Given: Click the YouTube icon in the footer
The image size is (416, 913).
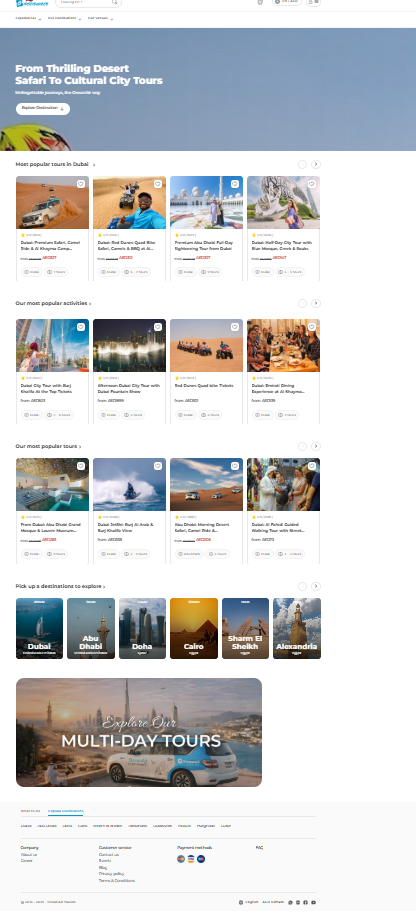Looking at the screenshot, I should click(x=313, y=902).
